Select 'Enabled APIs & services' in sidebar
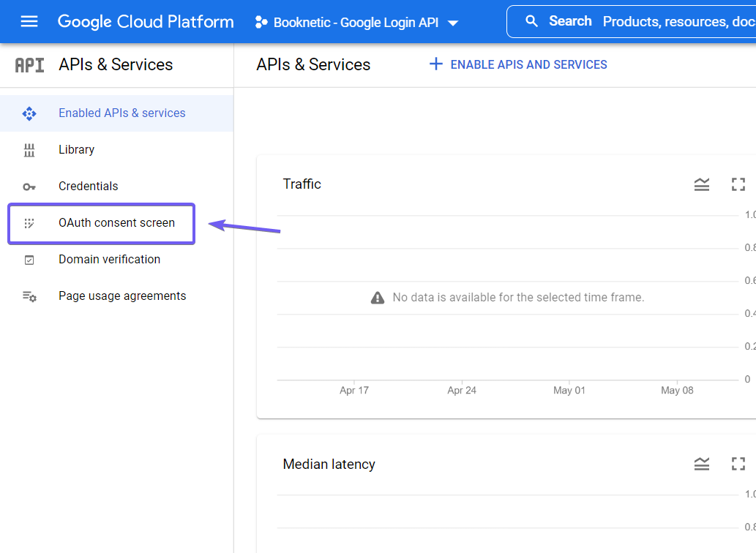 point(121,113)
